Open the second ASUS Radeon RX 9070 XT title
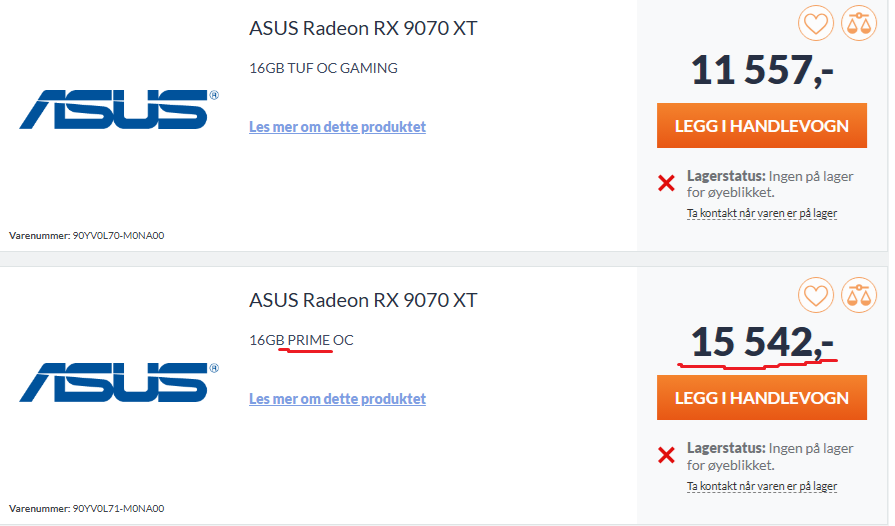Viewport: 895px width, 526px height. (363, 300)
